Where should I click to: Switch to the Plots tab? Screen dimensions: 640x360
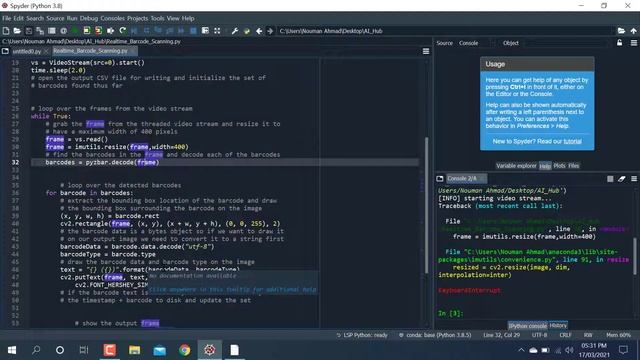pos(559,166)
